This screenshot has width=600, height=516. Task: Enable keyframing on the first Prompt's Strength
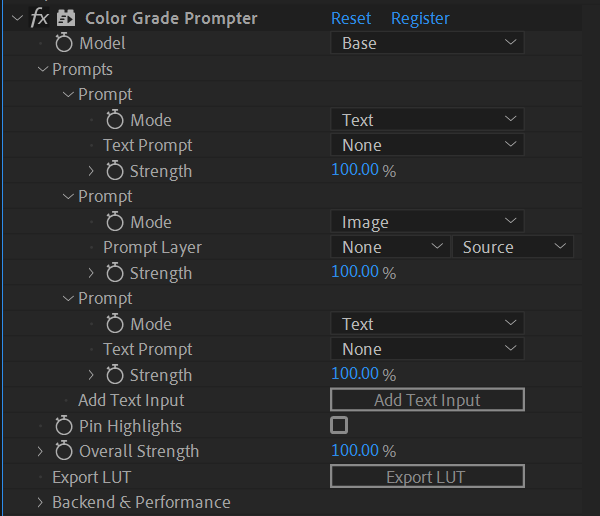point(116,171)
